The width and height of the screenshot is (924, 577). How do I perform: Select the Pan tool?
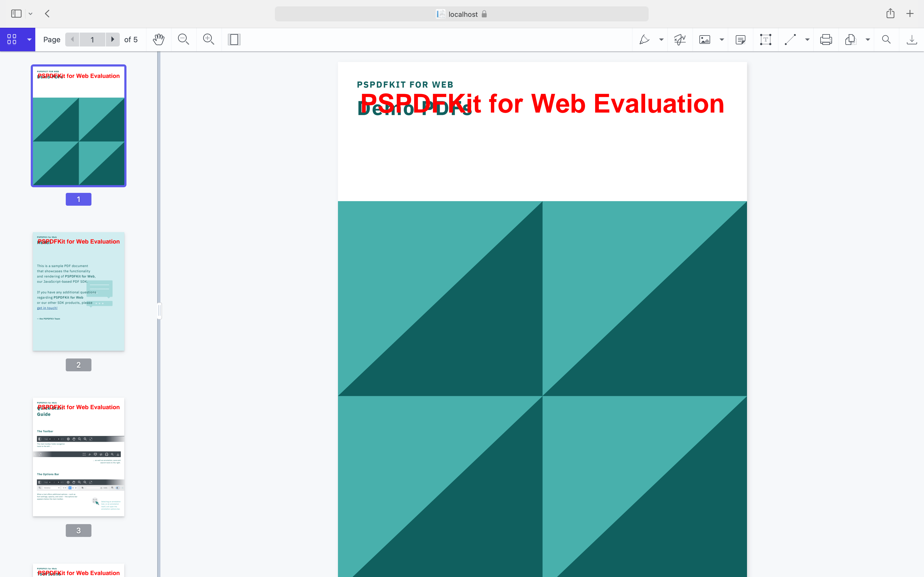pyautogui.click(x=158, y=39)
